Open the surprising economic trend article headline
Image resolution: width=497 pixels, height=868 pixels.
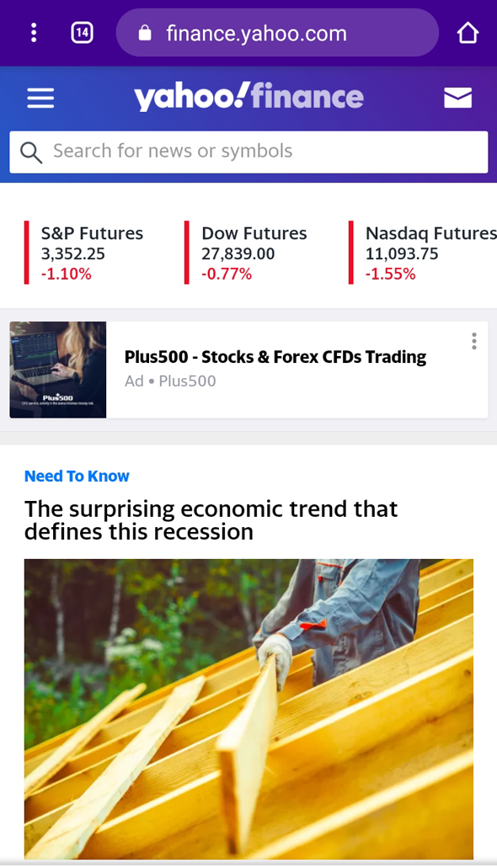pyautogui.click(x=211, y=519)
